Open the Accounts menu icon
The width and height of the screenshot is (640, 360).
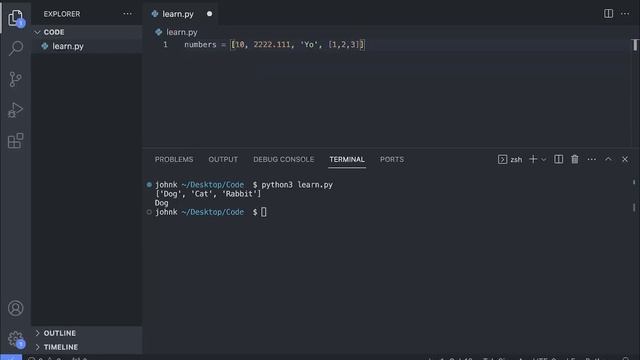pos(16,308)
